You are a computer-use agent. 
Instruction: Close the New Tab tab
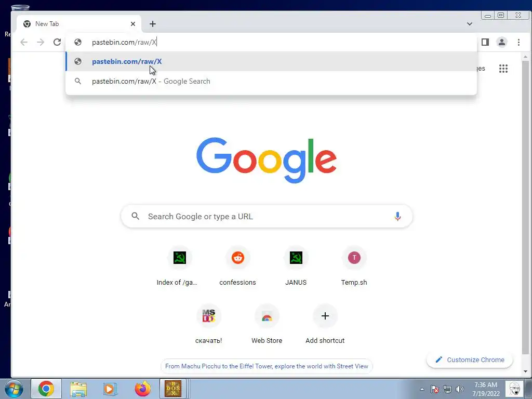coord(133,24)
